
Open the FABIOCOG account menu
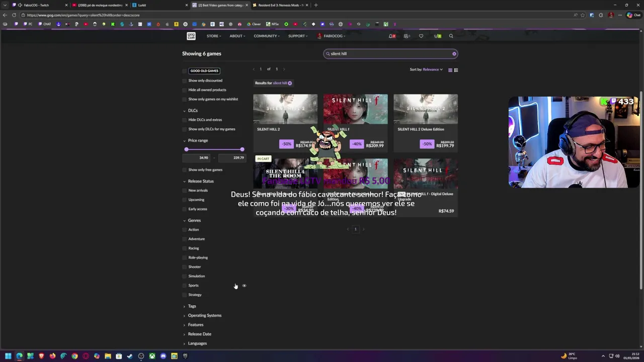331,36
